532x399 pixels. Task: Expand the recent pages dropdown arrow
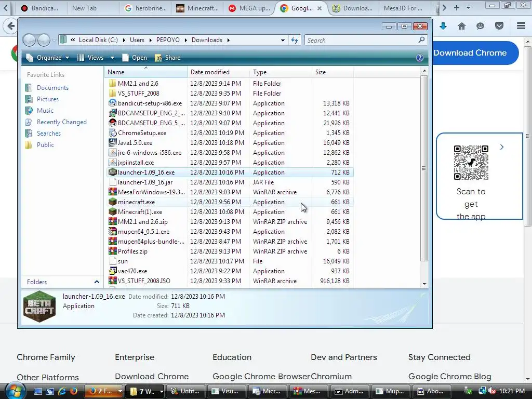point(54,40)
